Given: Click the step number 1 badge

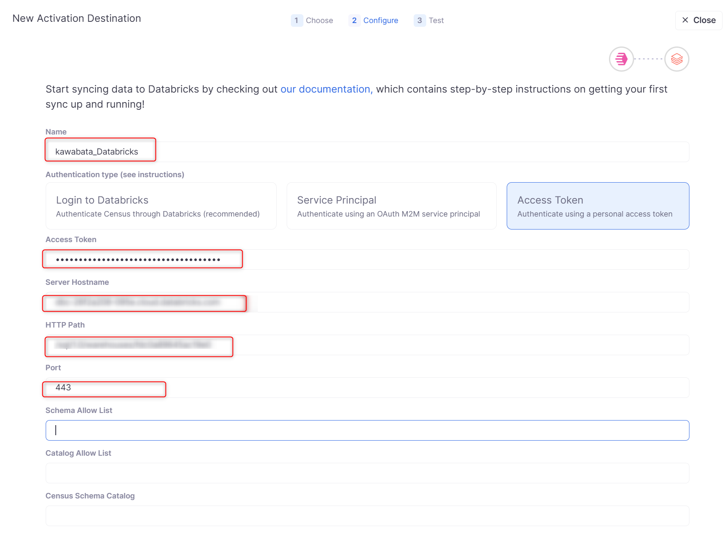Looking at the screenshot, I should coord(296,21).
